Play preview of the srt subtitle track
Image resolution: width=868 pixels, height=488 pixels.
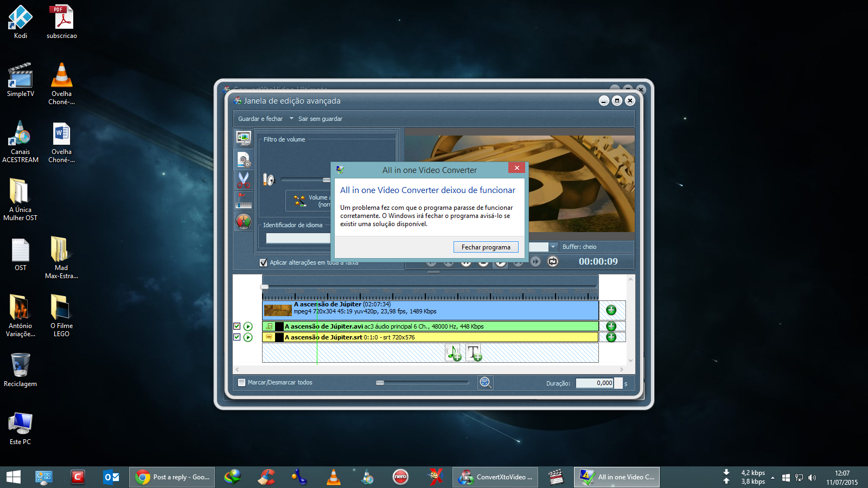pos(248,337)
